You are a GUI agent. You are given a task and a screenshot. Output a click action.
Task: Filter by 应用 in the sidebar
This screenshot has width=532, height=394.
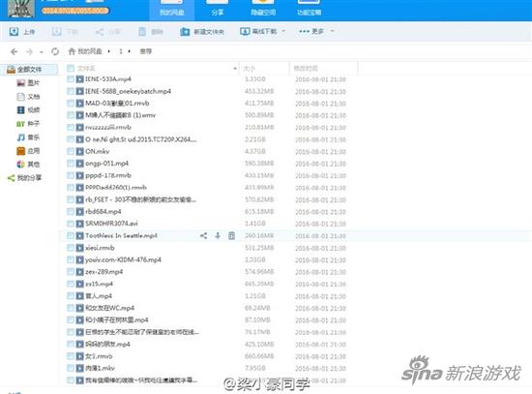[x=28, y=151]
